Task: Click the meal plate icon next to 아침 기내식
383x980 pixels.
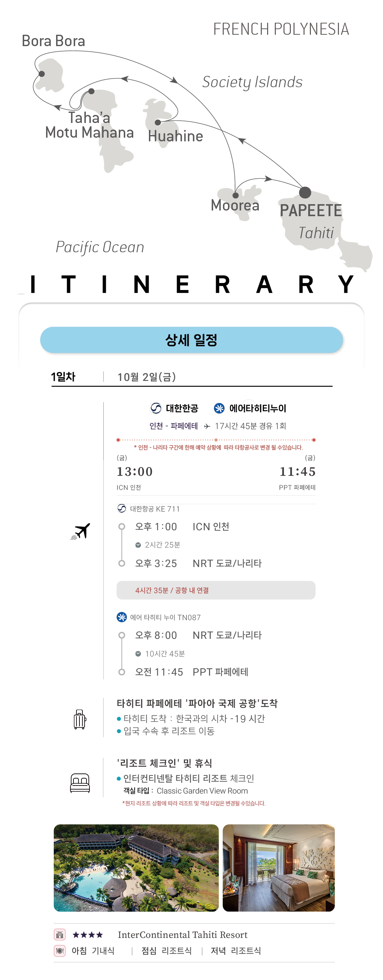Action: (60, 951)
